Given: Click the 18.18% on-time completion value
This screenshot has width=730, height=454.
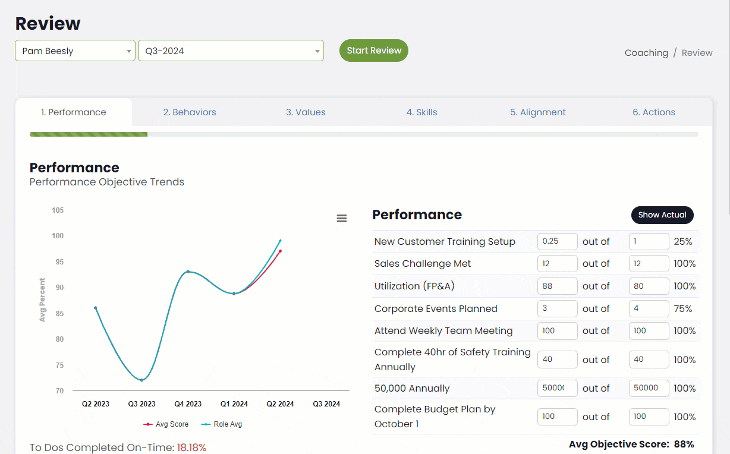Looking at the screenshot, I should tap(191, 447).
